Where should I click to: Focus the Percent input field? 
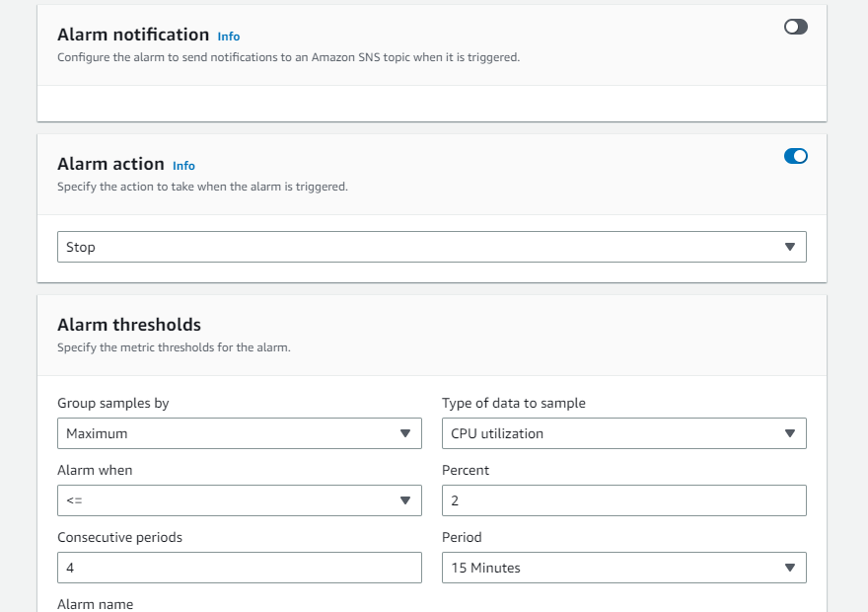tap(623, 500)
